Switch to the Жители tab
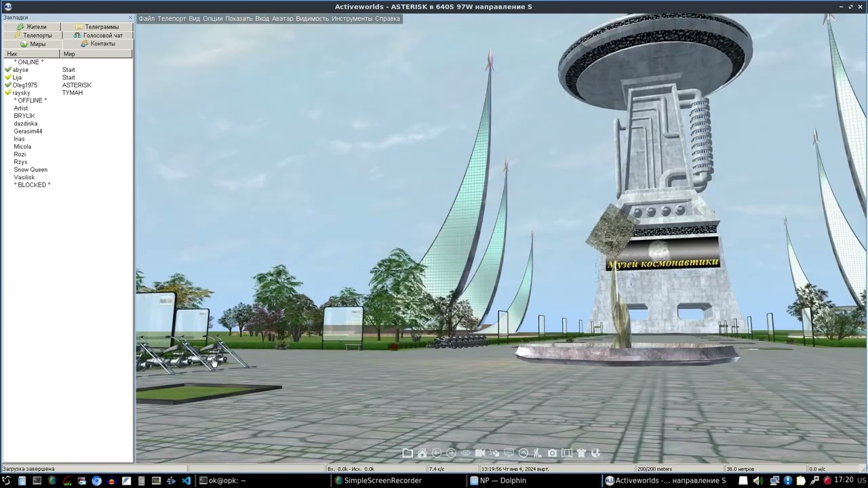This screenshot has height=488, width=868. click(31, 27)
